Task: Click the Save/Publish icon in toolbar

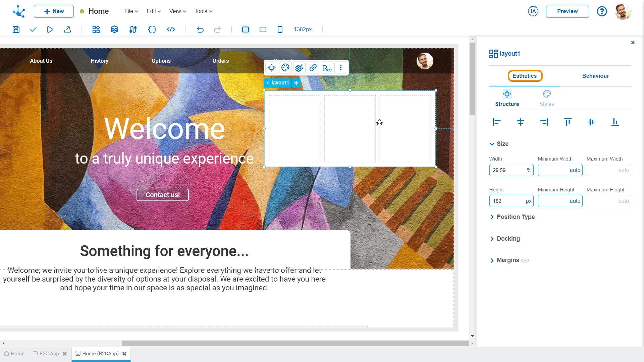Action: [x=16, y=29]
